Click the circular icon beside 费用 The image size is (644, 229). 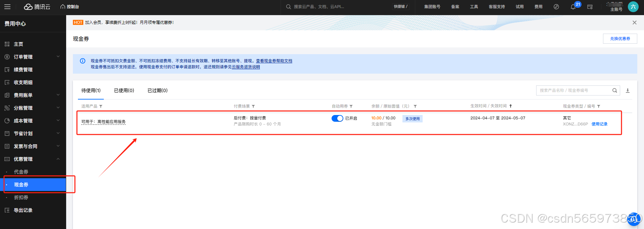coord(556,7)
